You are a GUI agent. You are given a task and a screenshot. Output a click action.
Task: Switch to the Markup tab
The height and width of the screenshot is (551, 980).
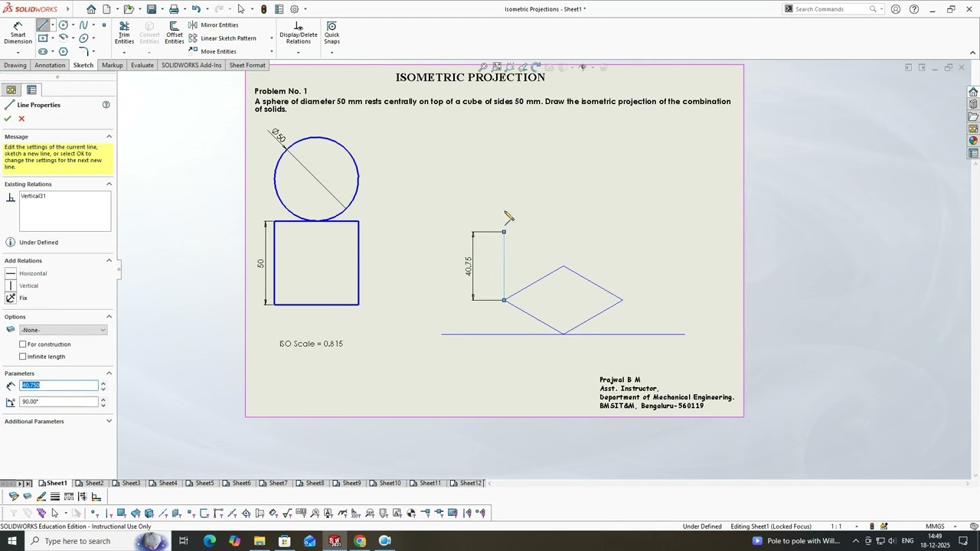(x=113, y=65)
